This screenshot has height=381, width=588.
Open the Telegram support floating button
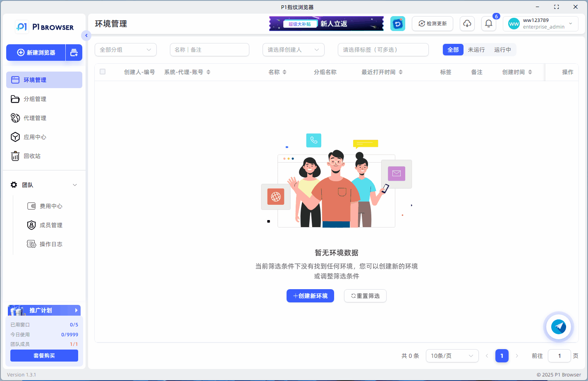[x=559, y=327]
